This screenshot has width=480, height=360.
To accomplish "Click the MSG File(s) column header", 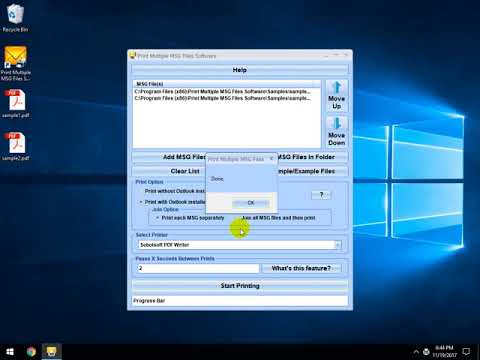I will [223, 84].
